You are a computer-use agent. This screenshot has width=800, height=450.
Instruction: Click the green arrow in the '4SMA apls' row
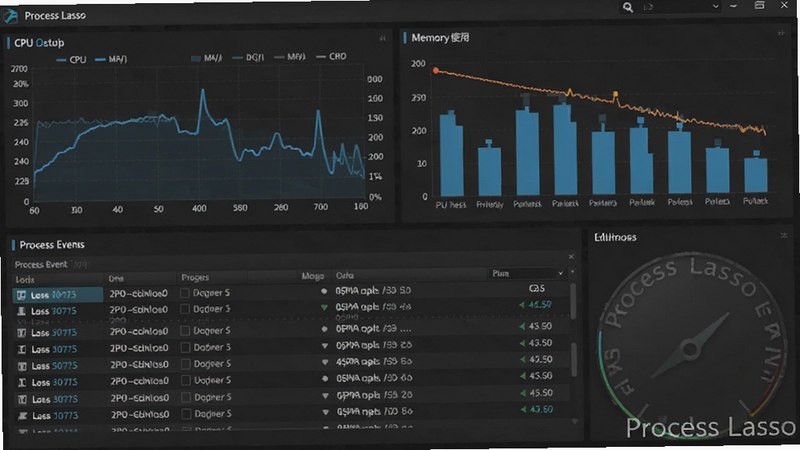click(522, 359)
